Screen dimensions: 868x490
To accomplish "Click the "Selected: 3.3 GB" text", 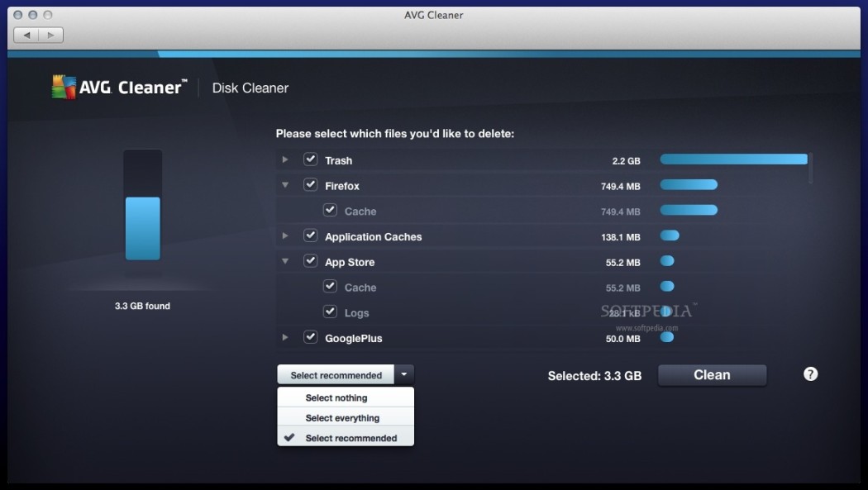I will tap(594, 376).
